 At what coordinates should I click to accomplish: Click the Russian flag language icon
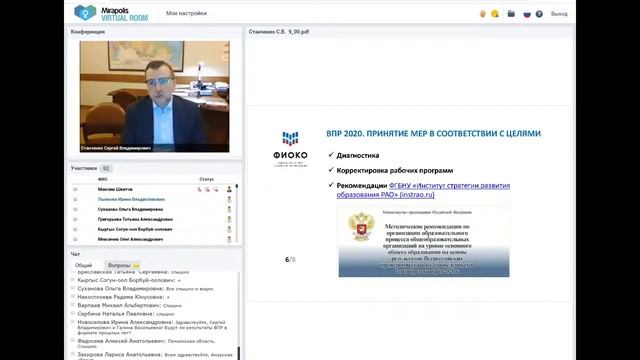coord(527,14)
